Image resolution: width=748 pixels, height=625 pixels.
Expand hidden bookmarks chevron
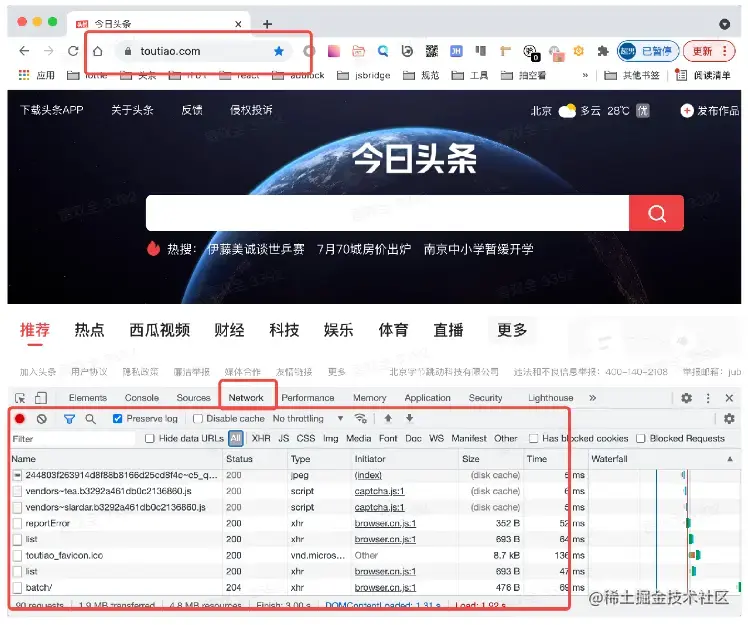(x=585, y=75)
